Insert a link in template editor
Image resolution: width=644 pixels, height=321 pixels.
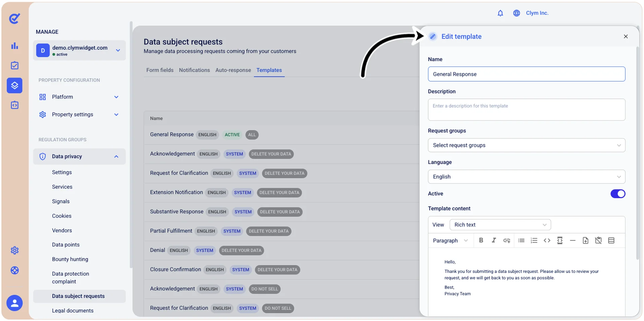point(507,240)
